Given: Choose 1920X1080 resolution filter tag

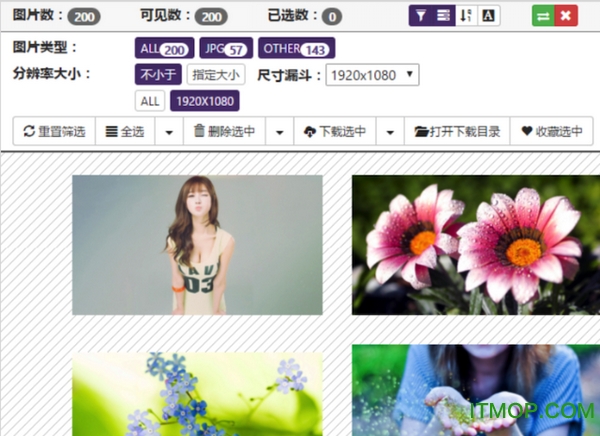Looking at the screenshot, I should tap(205, 101).
